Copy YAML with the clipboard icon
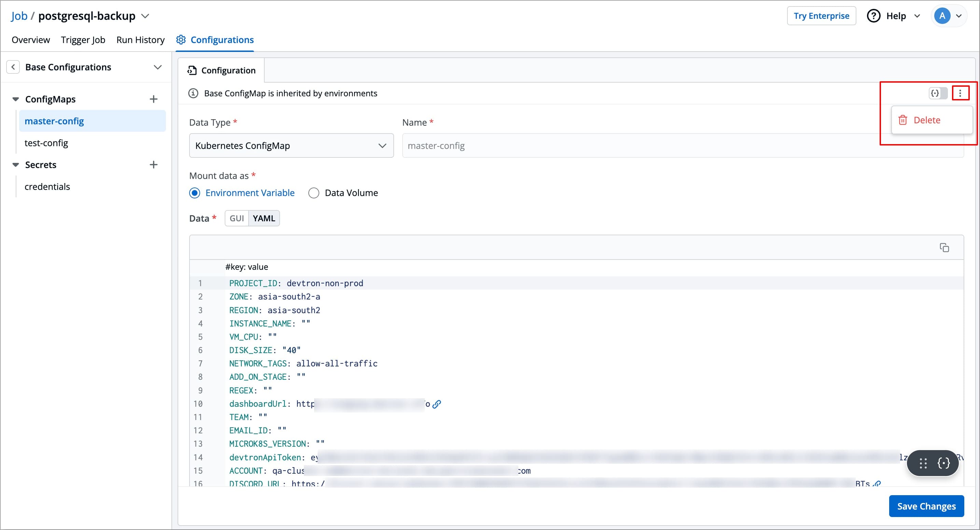 pos(944,248)
